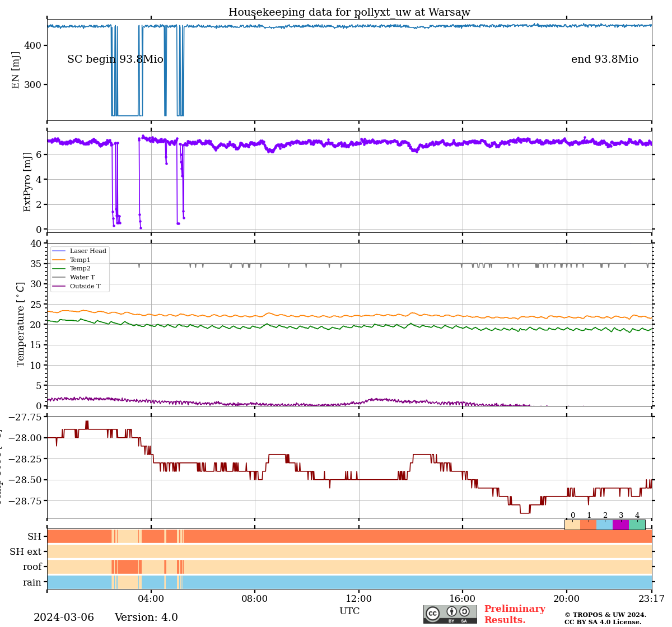This screenshot has width=672, height=627.
Task: Click the '12:00' time axis tick label
Action: tap(359, 599)
